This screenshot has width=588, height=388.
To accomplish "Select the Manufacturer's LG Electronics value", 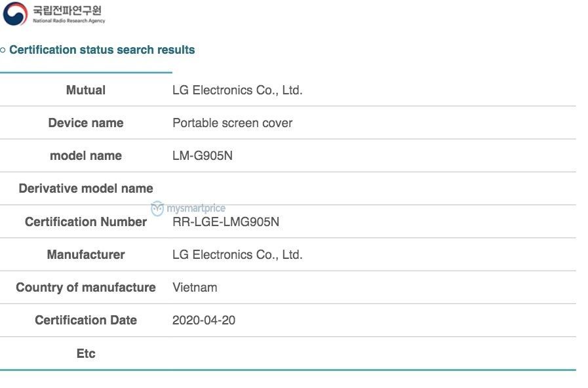I will coord(237,255).
